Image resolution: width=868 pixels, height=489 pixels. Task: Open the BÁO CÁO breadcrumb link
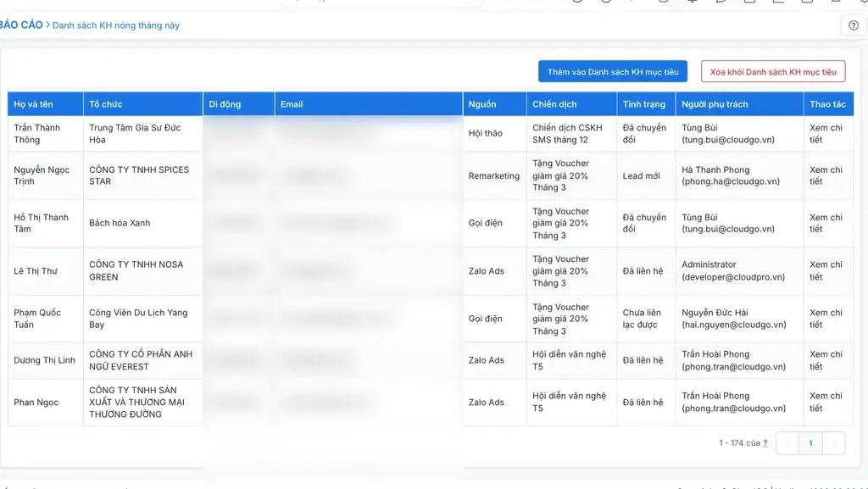coord(21,25)
